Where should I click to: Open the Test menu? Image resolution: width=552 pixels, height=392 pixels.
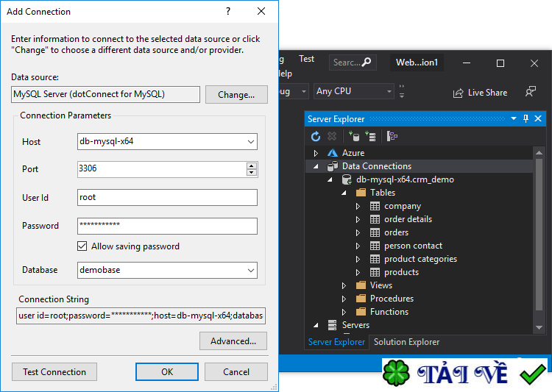coord(306,59)
